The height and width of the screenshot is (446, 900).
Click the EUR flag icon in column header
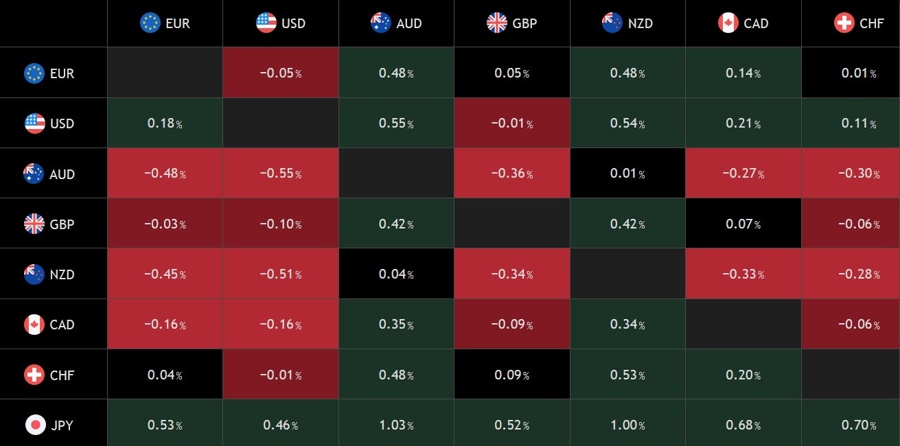[x=150, y=22]
